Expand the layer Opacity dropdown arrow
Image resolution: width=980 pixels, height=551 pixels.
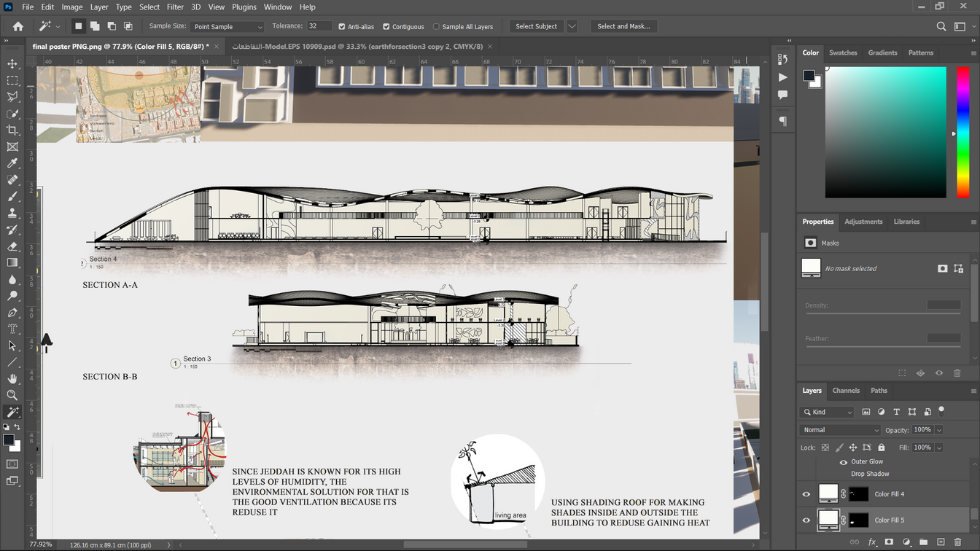(x=939, y=430)
